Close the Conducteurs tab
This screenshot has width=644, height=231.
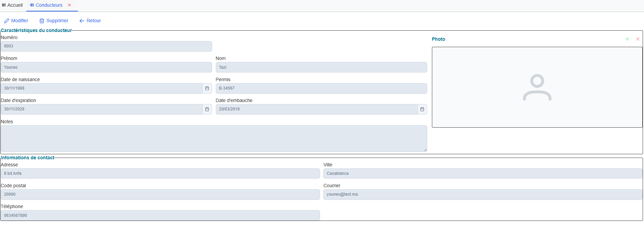pyautogui.click(x=69, y=5)
